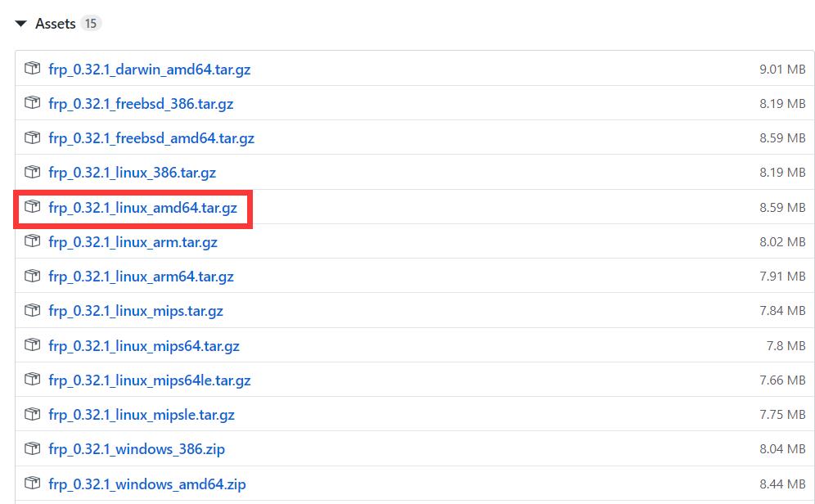Viewport: 815px width, 504px height.
Task: Click the 8.04 MB size of windows_386
Action: [782, 449]
